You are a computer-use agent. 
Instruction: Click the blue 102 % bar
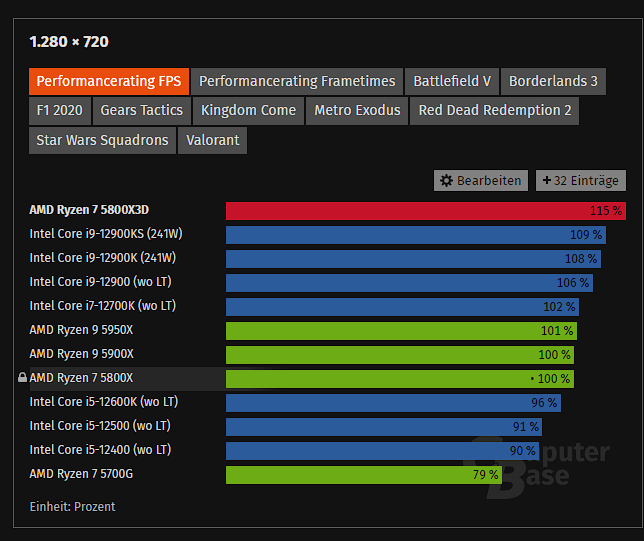tap(402, 307)
